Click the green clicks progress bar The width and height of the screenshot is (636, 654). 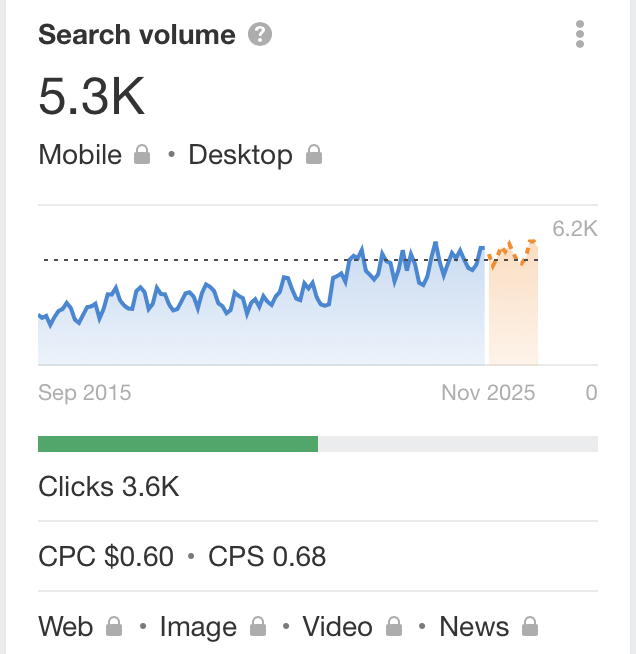pyautogui.click(x=178, y=444)
